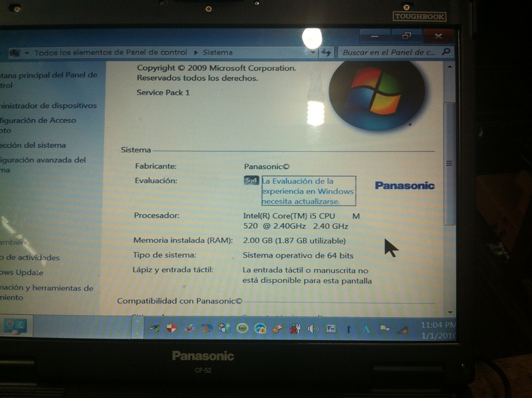Image resolution: width=532 pixels, height=398 pixels.
Task: Click the 'Fabricante:' label
Action: pyautogui.click(x=156, y=166)
